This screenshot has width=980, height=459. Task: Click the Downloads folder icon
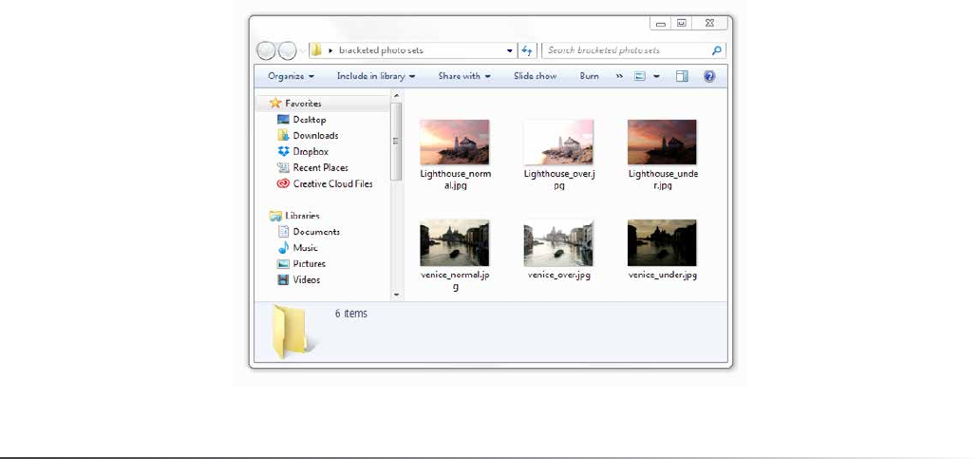(283, 135)
